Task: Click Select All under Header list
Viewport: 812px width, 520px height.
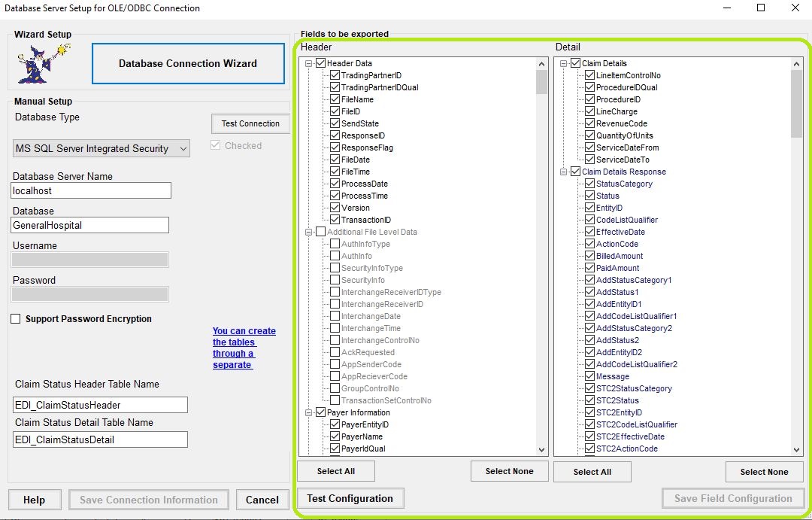Action: (x=336, y=471)
